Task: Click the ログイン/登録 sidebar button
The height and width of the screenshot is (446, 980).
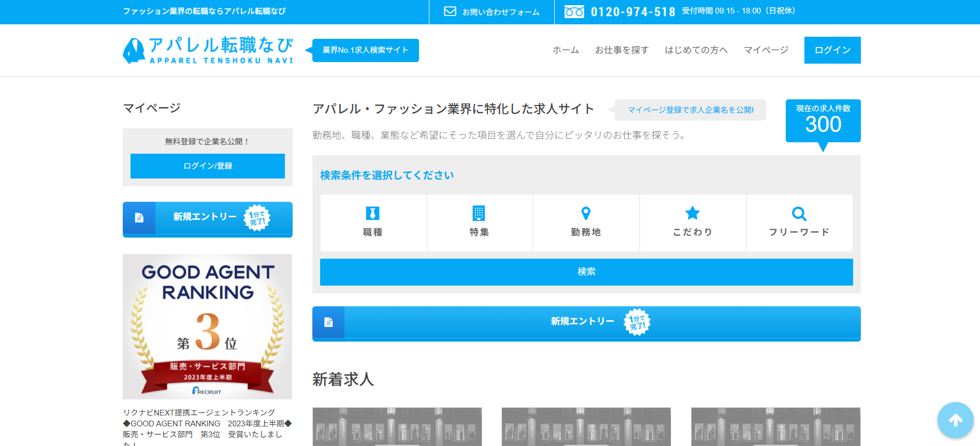Action: [x=208, y=166]
